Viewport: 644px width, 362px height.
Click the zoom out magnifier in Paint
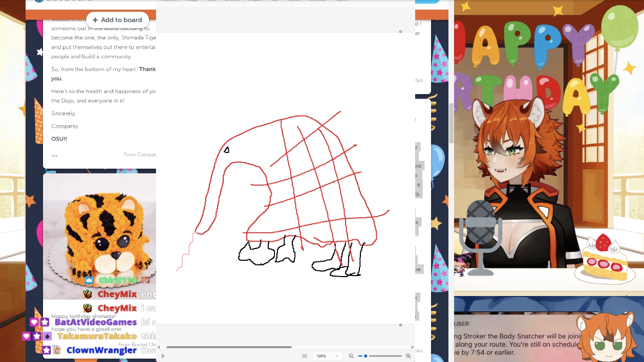(x=351, y=356)
